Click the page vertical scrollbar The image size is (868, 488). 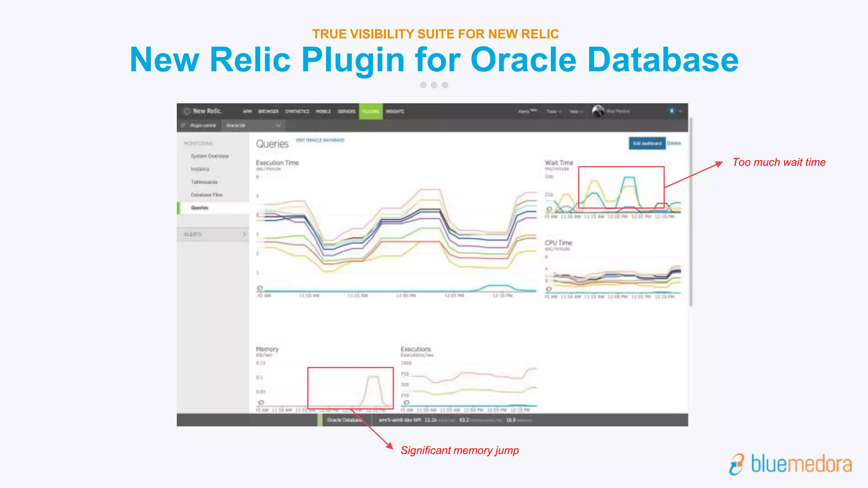click(691, 212)
